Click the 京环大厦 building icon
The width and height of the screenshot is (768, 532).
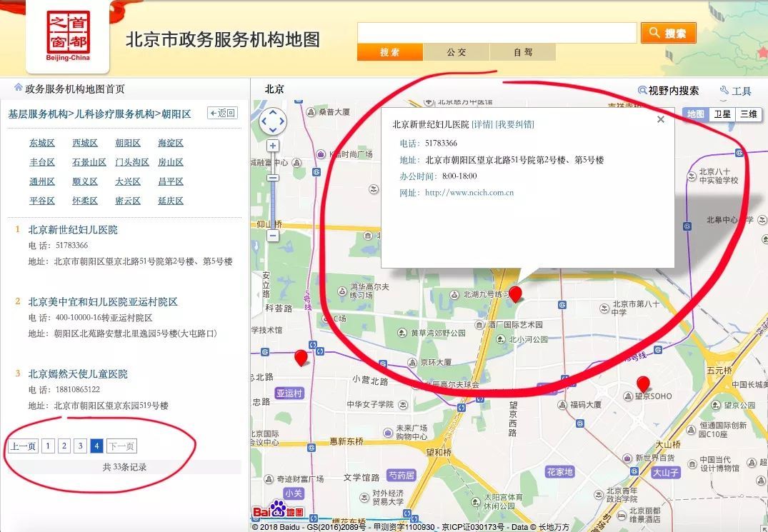(x=412, y=362)
